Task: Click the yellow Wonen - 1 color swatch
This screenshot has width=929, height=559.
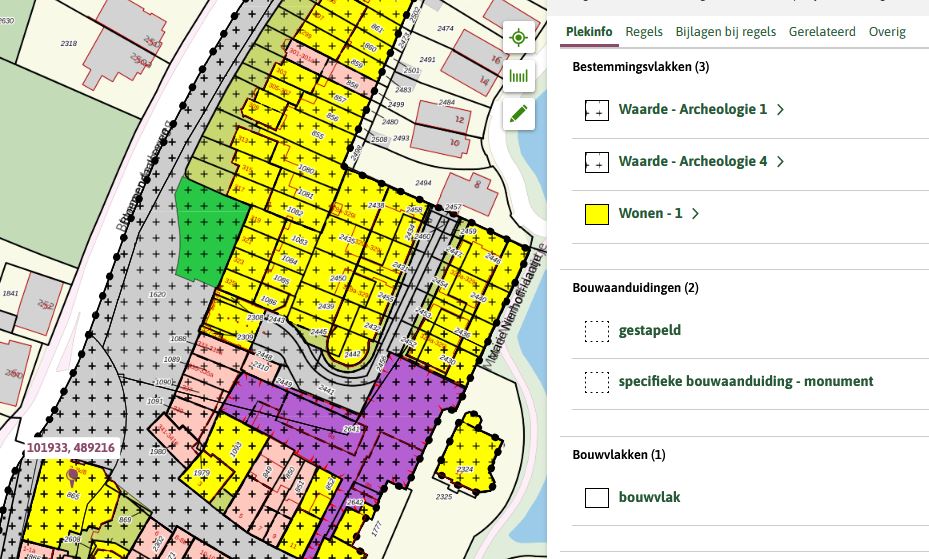Action: 597,214
